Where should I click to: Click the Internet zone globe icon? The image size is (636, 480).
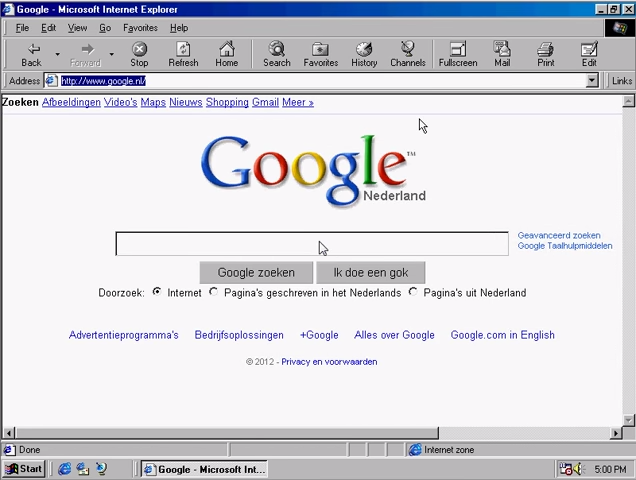tap(415, 450)
